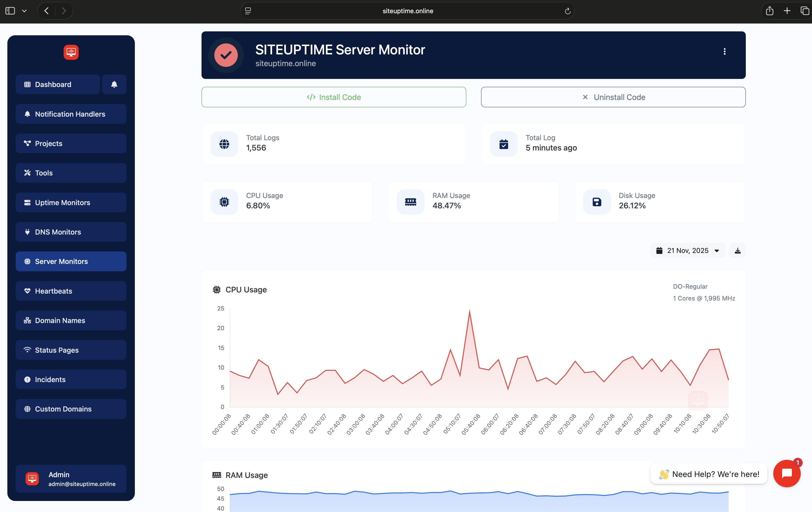Click the Uninstall Code button
812x512 pixels.
(x=613, y=97)
